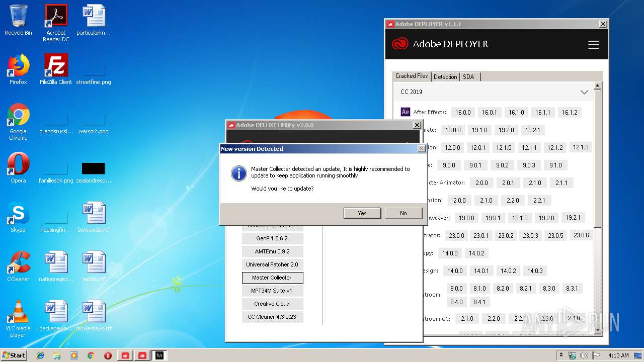Click the Chrome icon in the taskbar
The width and height of the screenshot is (644, 362).
coord(91,355)
